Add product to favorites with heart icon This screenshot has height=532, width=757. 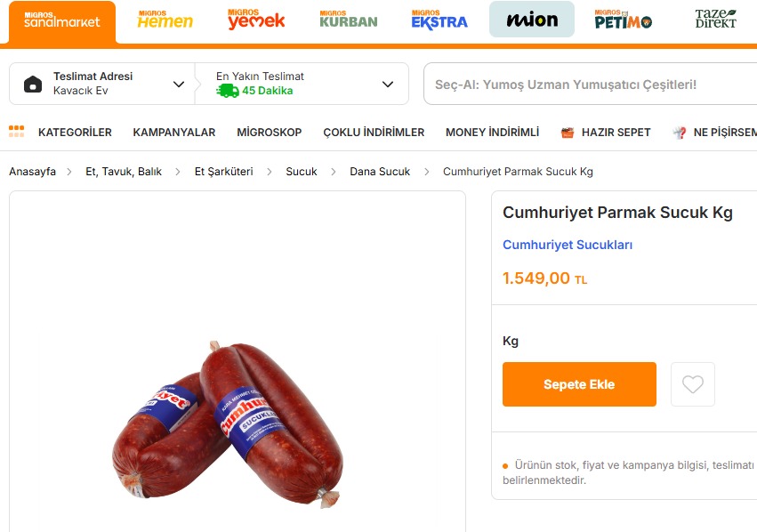pyautogui.click(x=693, y=384)
